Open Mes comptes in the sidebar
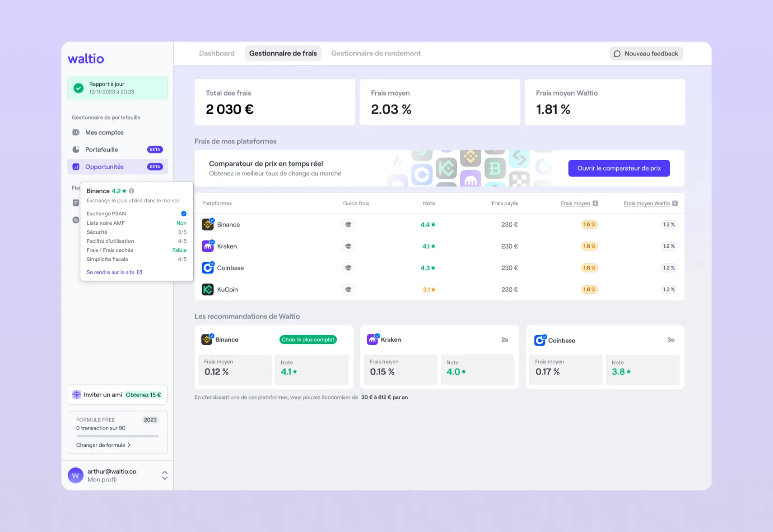Image resolution: width=773 pixels, height=532 pixels. click(104, 133)
